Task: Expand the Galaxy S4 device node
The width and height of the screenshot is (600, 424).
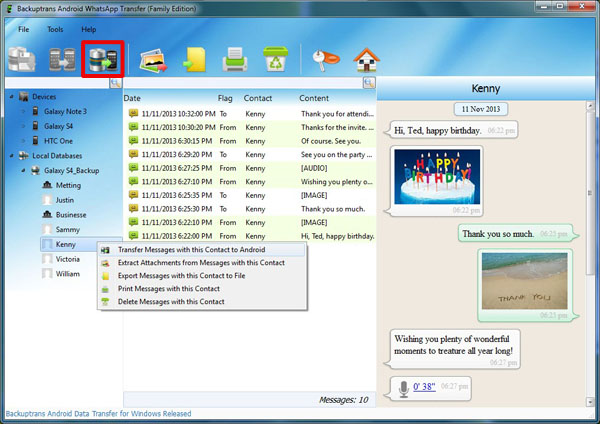Action: coord(23,126)
